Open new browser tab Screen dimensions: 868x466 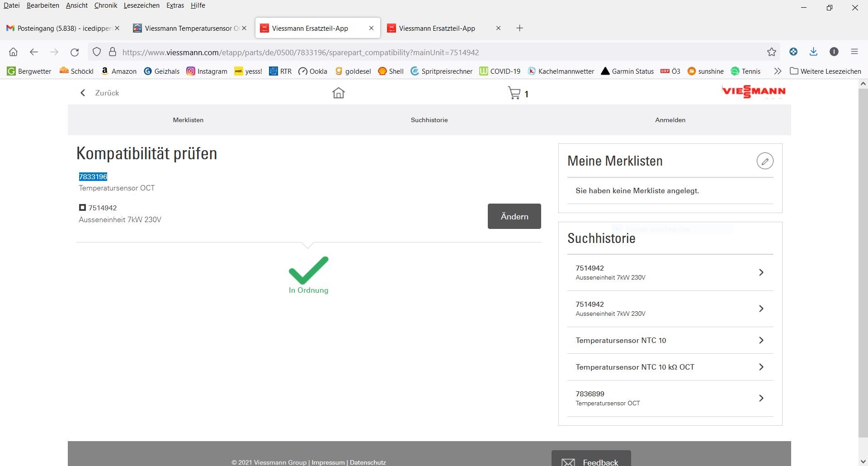coord(520,28)
